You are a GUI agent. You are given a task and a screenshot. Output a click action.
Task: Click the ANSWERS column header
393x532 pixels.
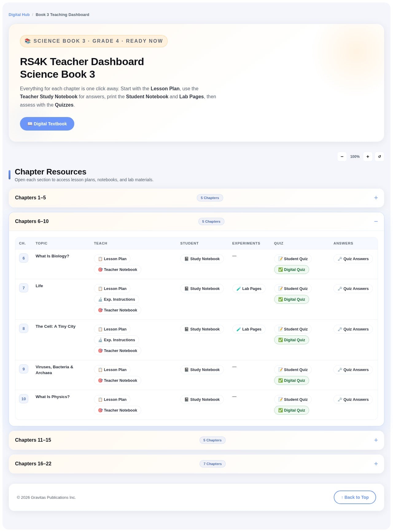tap(343, 243)
